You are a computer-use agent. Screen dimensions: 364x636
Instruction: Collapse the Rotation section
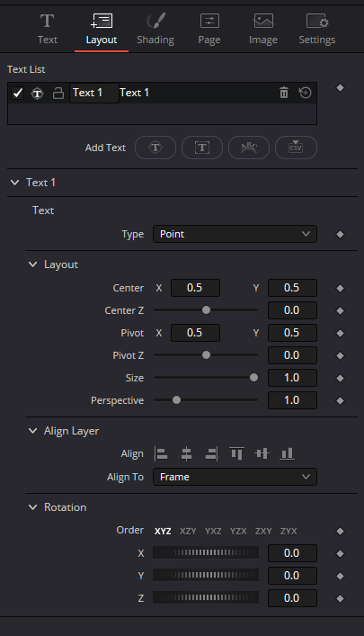click(33, 507)
